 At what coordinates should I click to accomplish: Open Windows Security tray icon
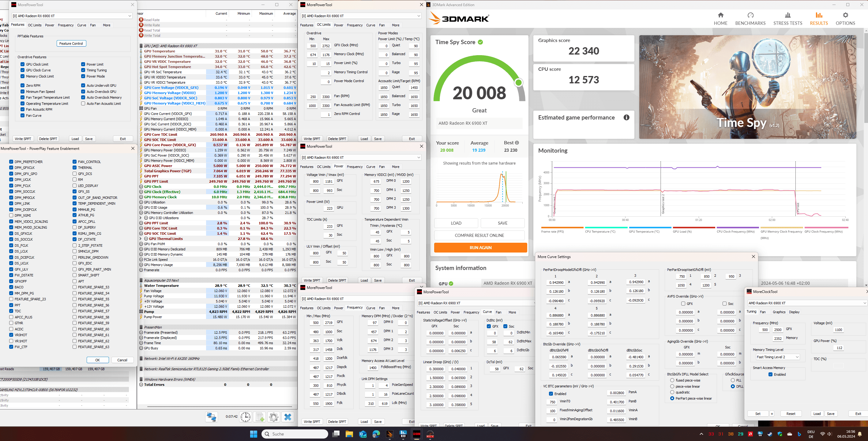click(780, 434)
